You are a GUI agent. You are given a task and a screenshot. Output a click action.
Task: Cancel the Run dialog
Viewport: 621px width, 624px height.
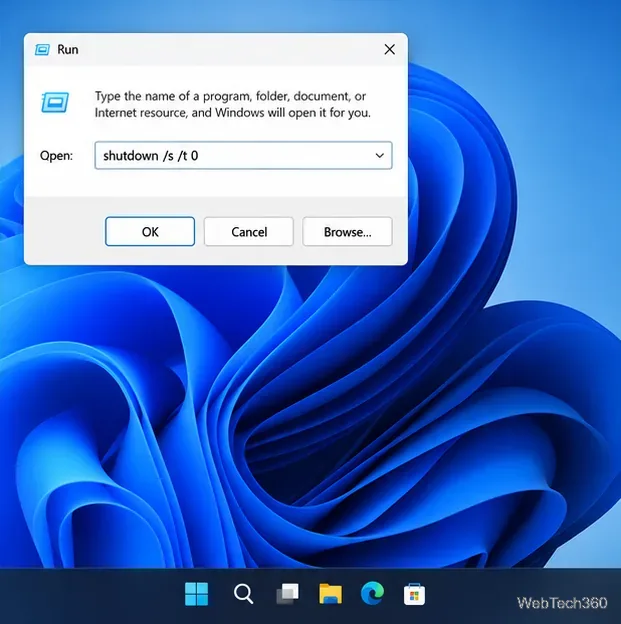coord(249,232)
